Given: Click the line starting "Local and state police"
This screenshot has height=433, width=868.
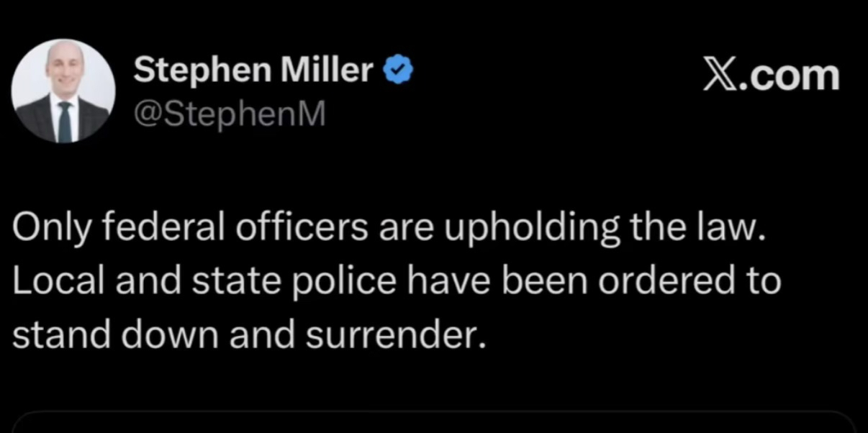Looking at the screenshot, I should pos(397,281).
